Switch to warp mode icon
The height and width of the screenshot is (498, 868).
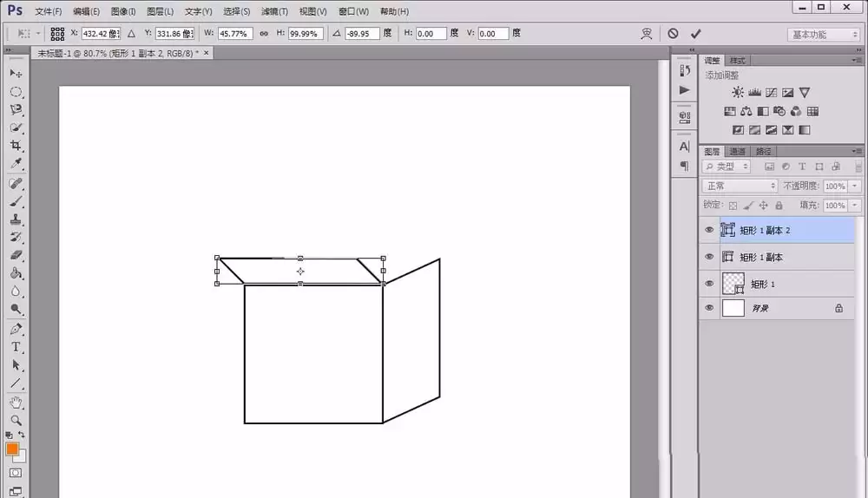tap(646, 34)
